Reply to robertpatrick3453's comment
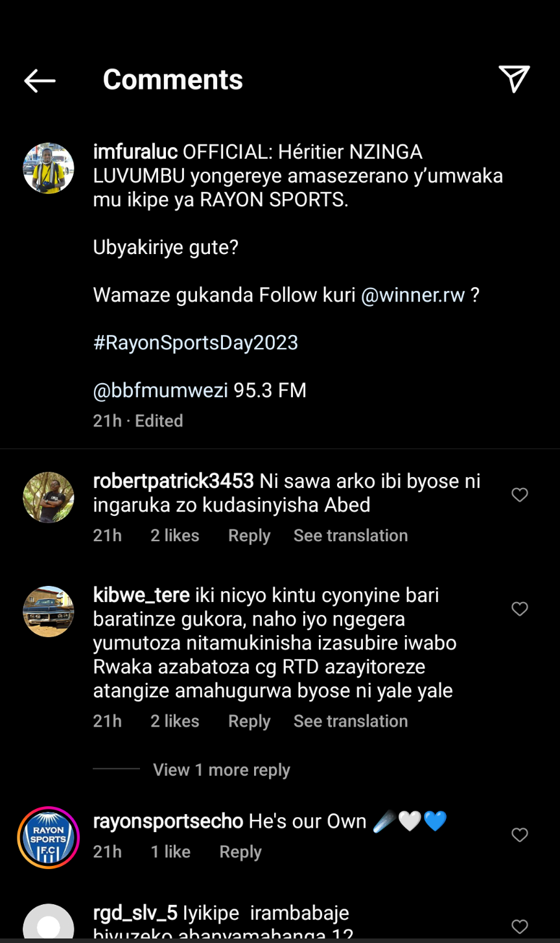The height and width of the screenshot is (943, 560). (249, 536)
